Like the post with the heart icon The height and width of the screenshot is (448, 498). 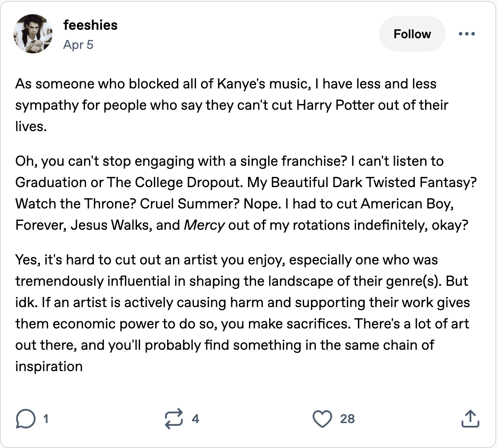click(322, 419)
